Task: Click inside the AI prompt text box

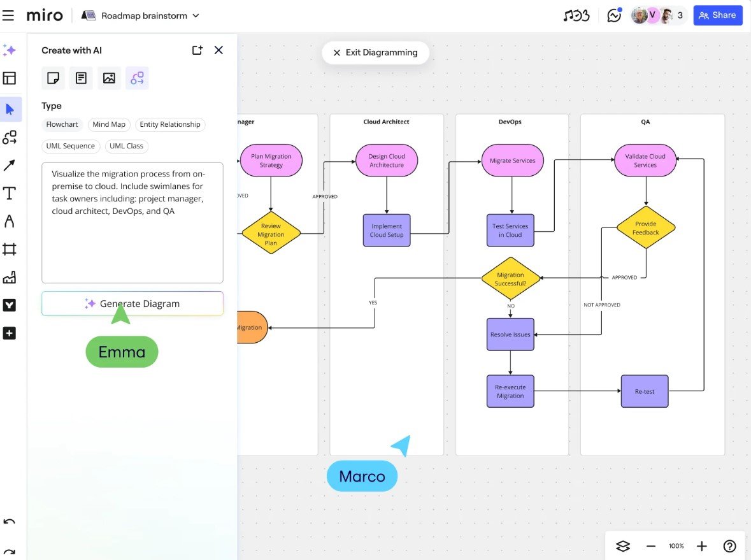Action: click(132, 223)
